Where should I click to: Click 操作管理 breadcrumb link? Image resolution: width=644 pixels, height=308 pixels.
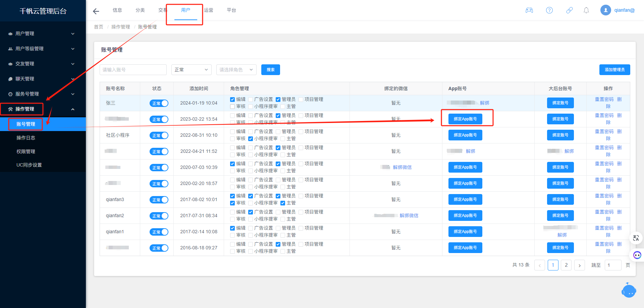[121, 27]
